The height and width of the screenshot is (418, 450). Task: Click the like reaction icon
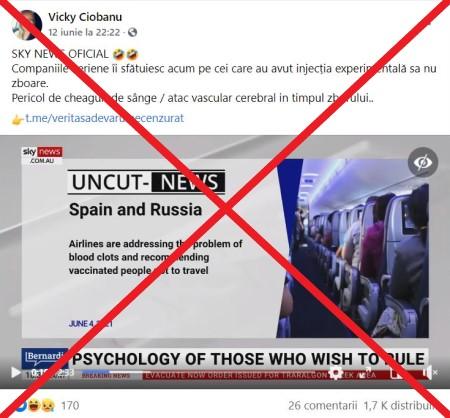(x=21, y=406)
